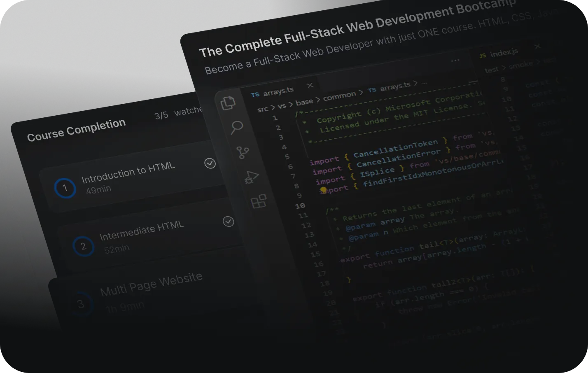Image resolution: width=588 pixels, height=373 pixels.
Task: Click the 3/5 watched progress text
Action: 179,112
